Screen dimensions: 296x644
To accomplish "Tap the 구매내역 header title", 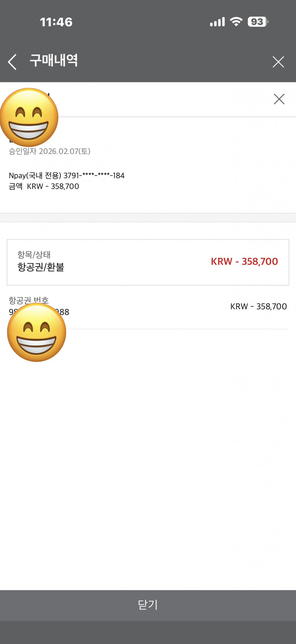I will (54, 61).
